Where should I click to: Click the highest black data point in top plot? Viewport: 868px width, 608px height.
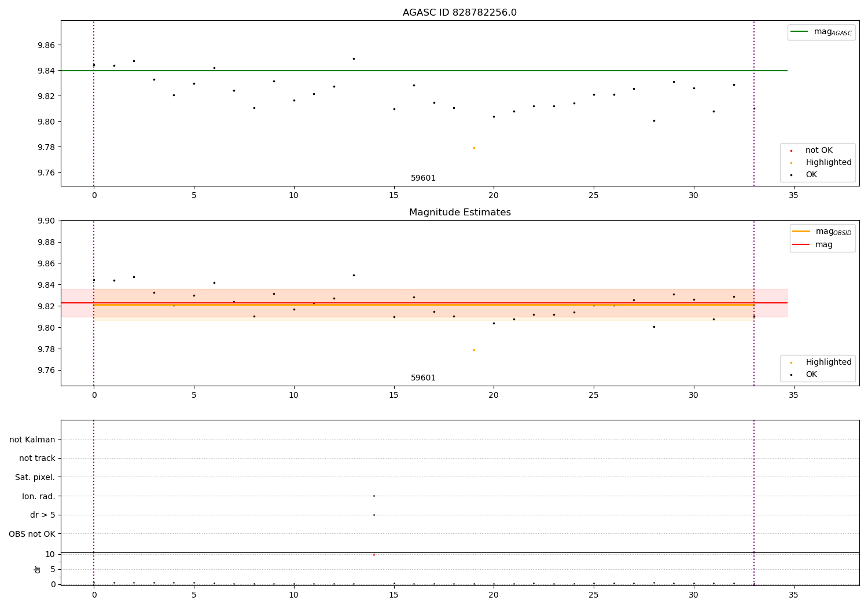[x=354, y=58]
